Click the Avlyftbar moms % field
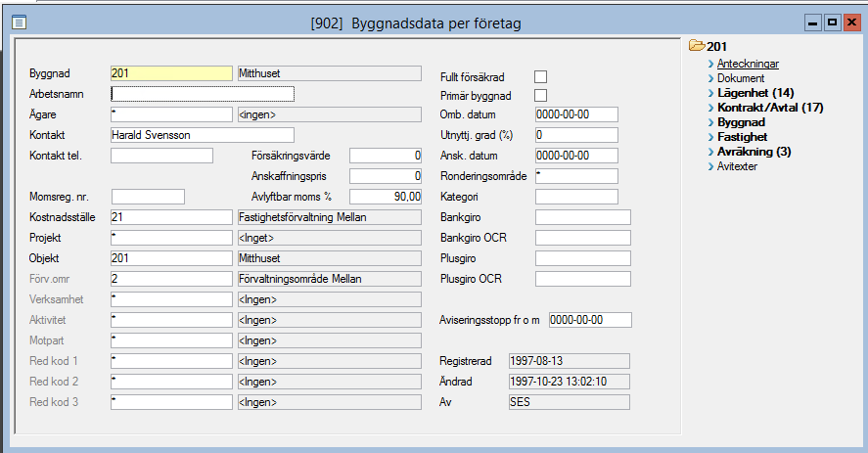The width and height of the screenshot is (868, 453). click(x=386, y=197)
